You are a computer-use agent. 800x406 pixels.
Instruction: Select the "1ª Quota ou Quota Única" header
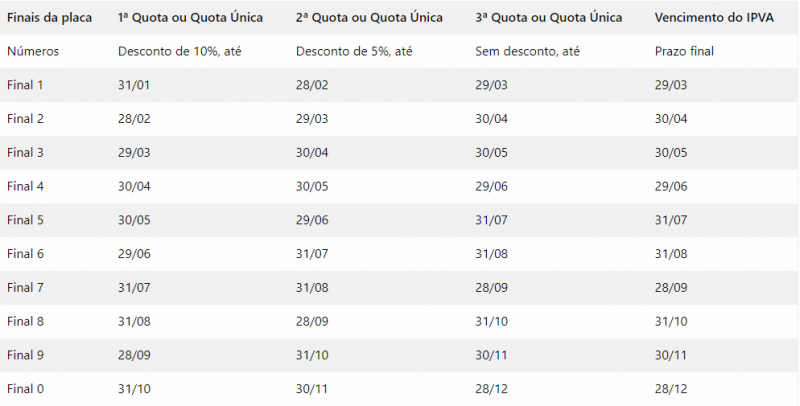(x=190, y=18)
